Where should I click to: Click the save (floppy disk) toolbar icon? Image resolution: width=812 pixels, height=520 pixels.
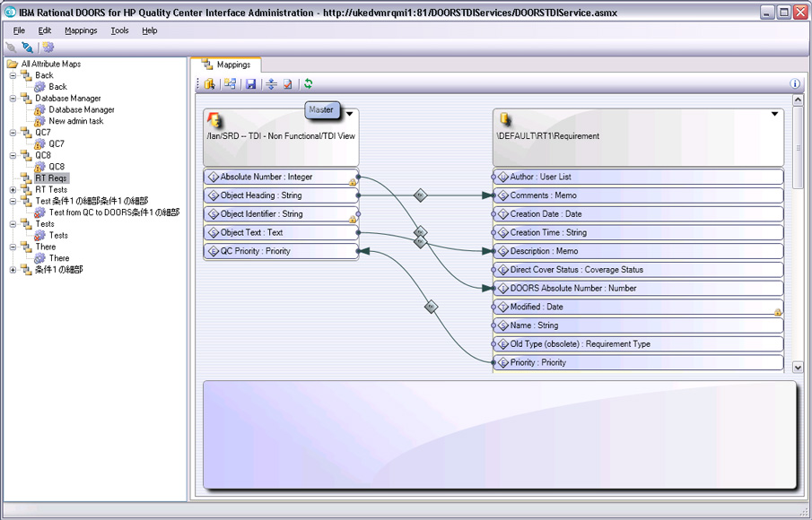(x=251, y=83)
